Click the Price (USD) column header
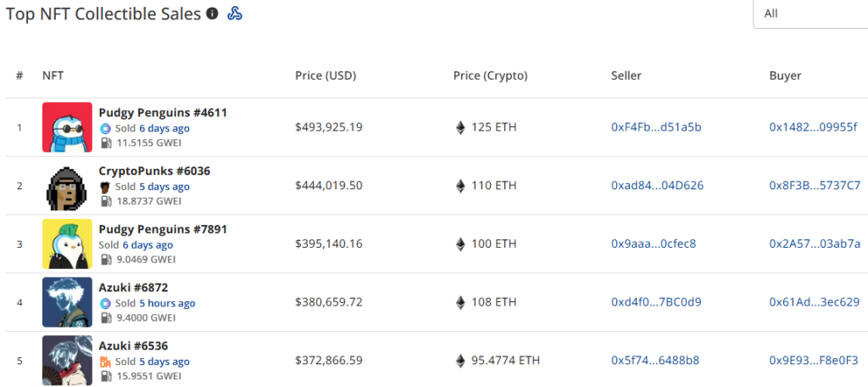Screen dimensions: 868x387 click(x=325, y=76)
